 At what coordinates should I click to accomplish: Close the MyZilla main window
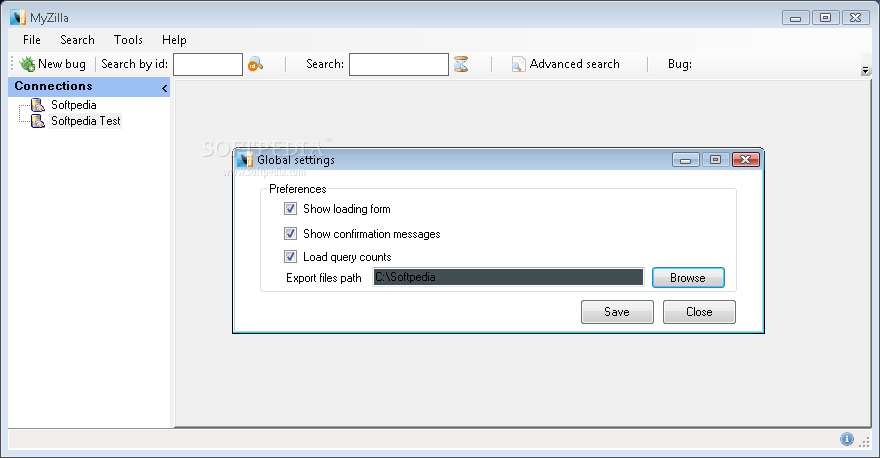tap(856, 18)
